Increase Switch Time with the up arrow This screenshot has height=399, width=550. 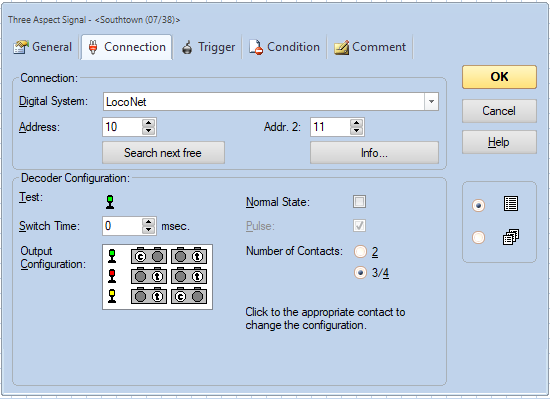149,222
